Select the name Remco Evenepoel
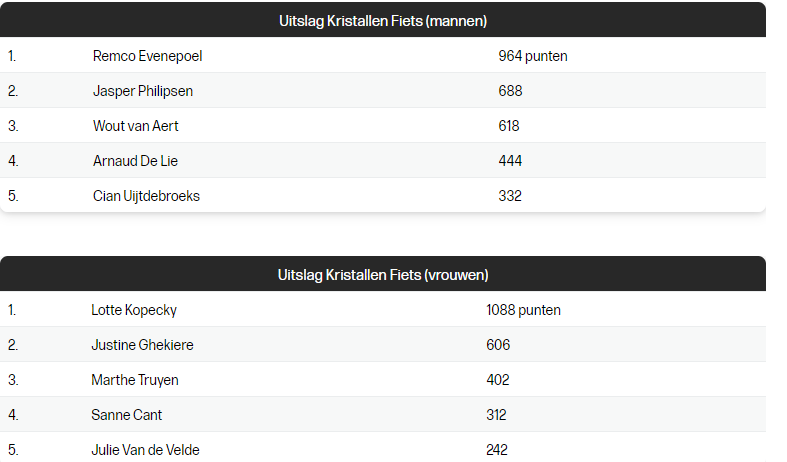This screenshot has height=462, width=787. click(147, 56)
